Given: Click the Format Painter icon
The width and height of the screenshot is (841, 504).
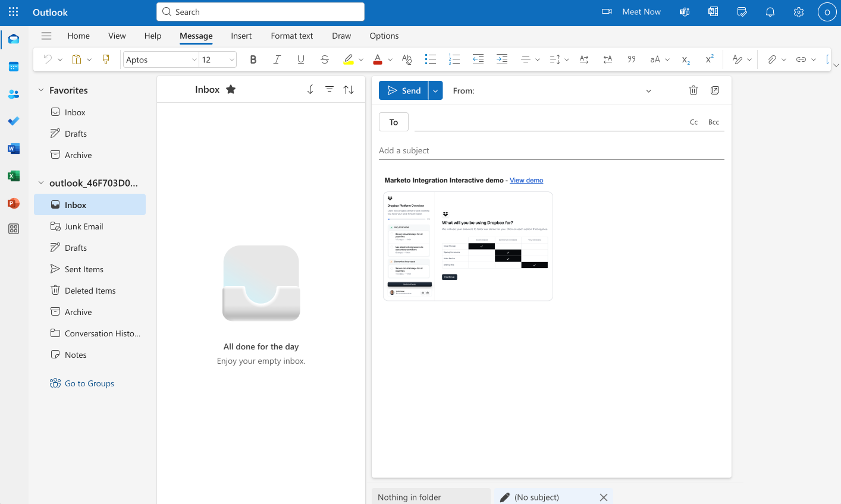Looking at the screenshot, I should pos(106,59).
